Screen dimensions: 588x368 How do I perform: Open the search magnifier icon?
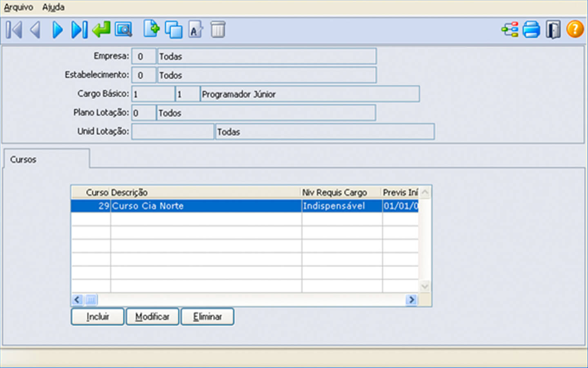point(123,30)
